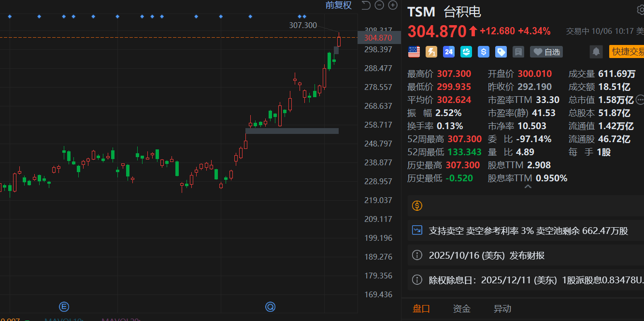
Task: Click the 307.300 high price annotation
Action: (x=303, y=25)
